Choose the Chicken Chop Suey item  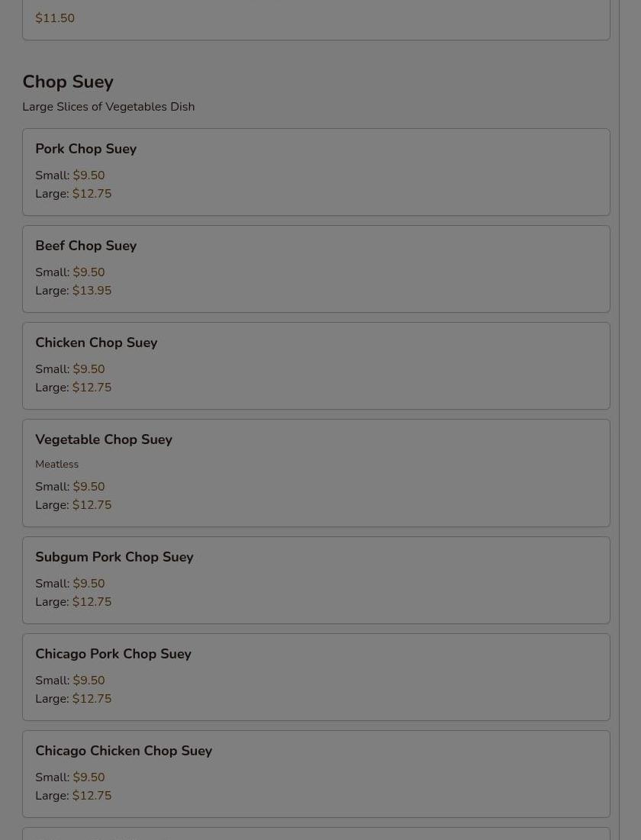click(x=316, y=366)
